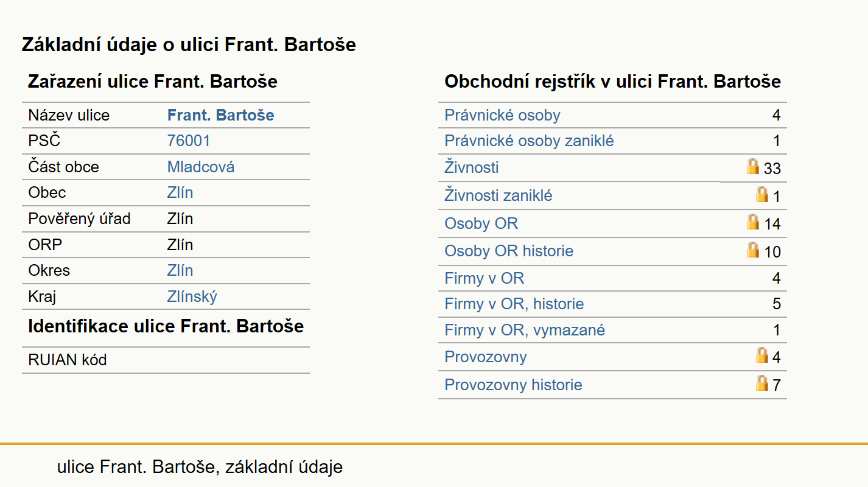Select the Osoby OR link
The height and width of the screenshot is (487, 868).
[x=481, y=223]
